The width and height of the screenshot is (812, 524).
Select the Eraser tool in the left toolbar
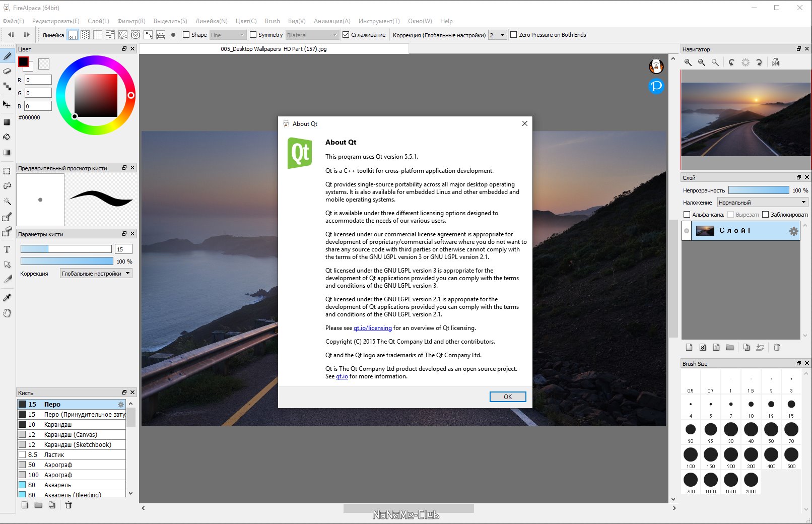point(7,71)
